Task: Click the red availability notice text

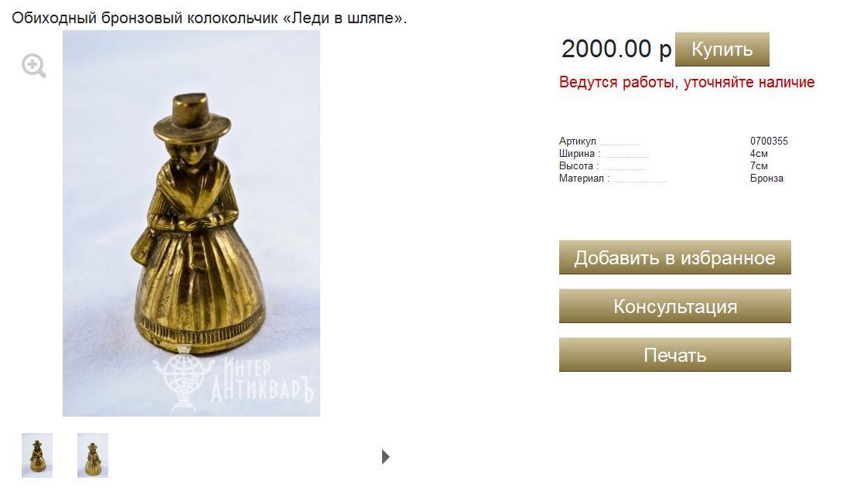Action: (687, 83)
